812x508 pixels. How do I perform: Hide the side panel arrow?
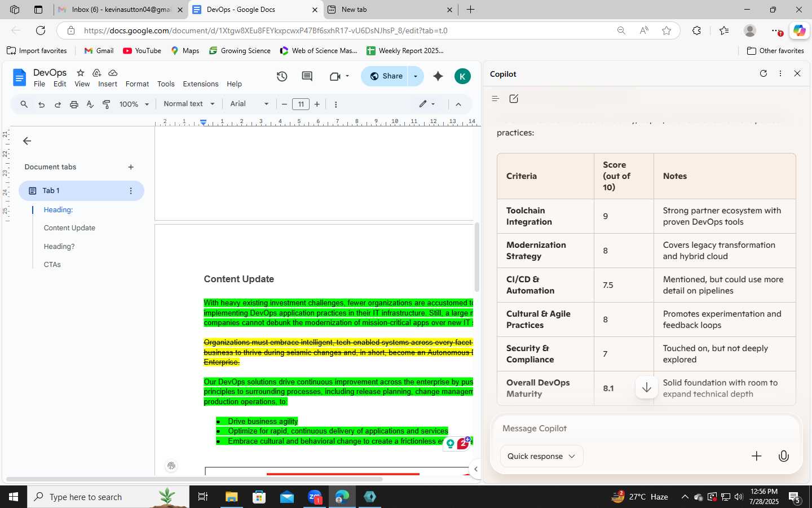[476, 469]
